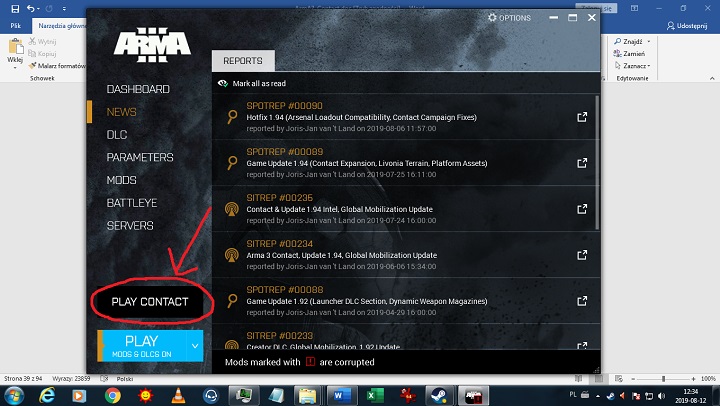Switch to Excel from taskbar

(x=375, y=395)
